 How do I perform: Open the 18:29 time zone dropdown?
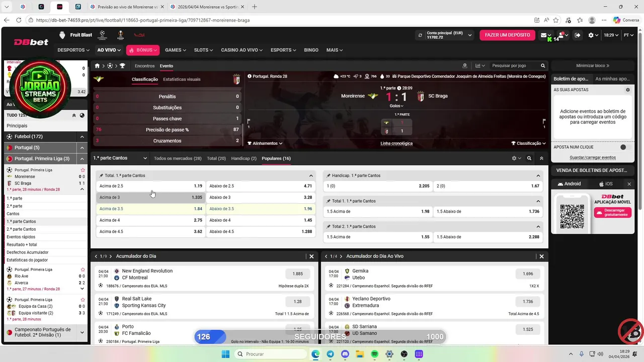pyautogui.click(x=611, y=35)
